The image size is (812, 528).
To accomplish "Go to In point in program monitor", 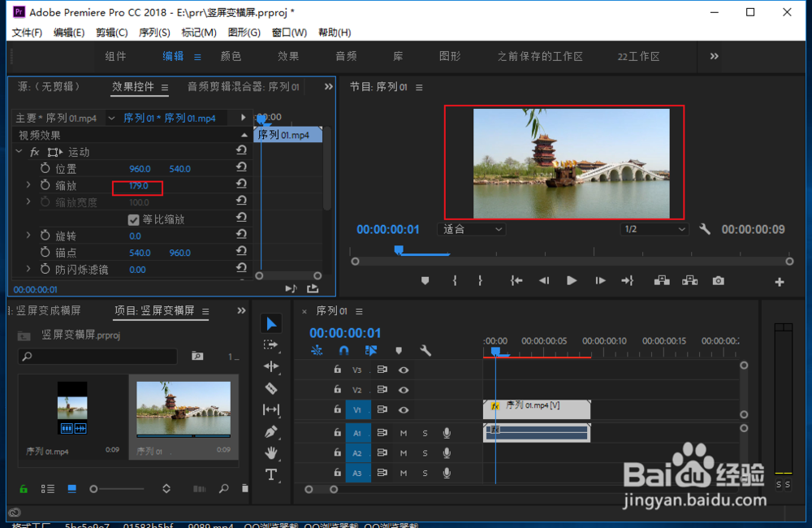I will coord(516,281).
